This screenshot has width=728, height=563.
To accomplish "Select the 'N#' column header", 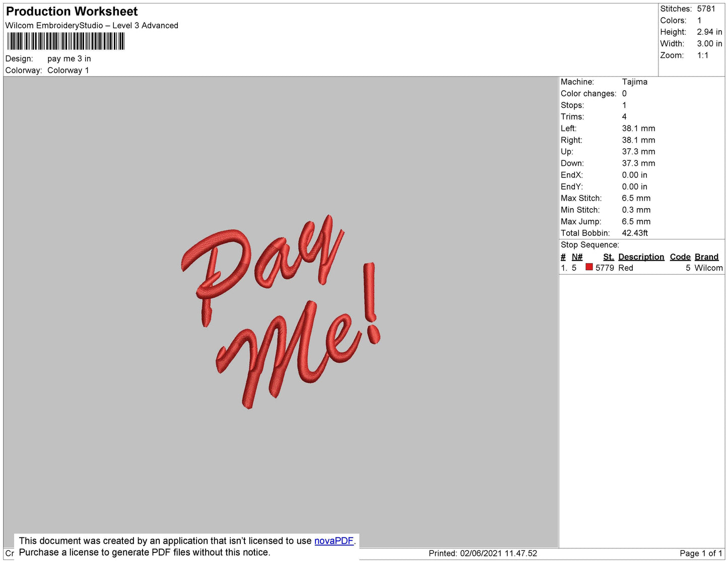I will [577, 257].
